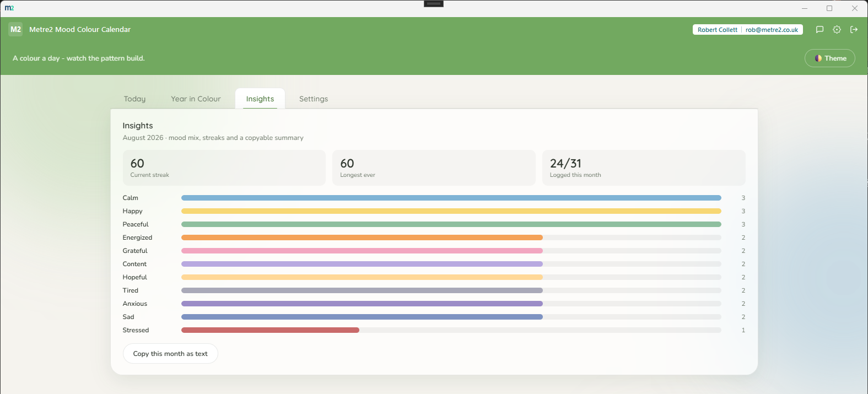Click the Energized label
868x394 pixels.
pyautogui.click(x=137, y=238)
